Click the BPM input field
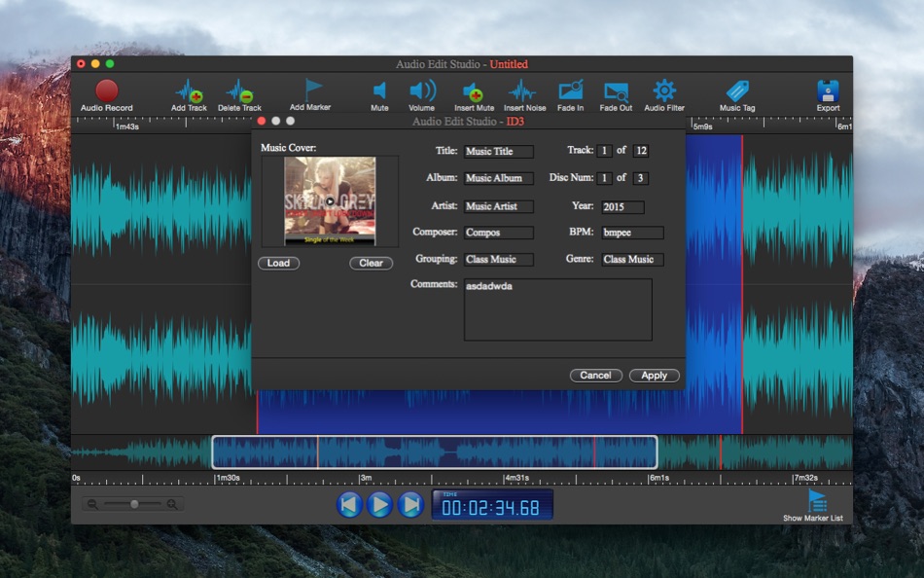This screenshot has height=578, width=924. [x=633, y=233]
